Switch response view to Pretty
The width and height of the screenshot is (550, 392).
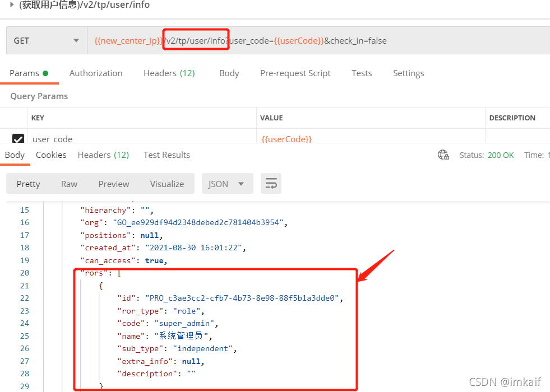tap(29, 184)
